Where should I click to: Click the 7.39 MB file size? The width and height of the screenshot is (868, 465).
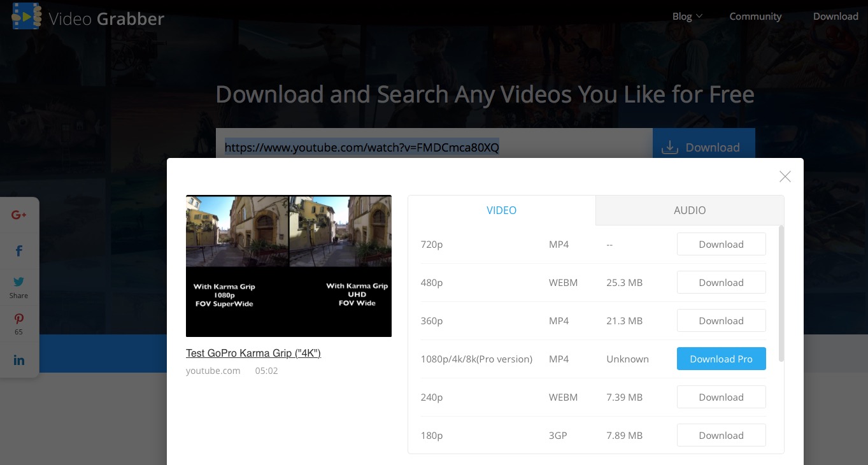624,397
